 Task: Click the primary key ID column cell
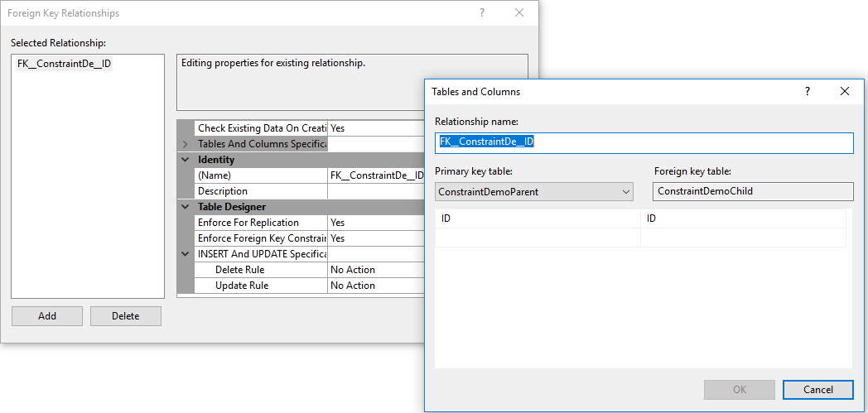[x=538, y=219]
